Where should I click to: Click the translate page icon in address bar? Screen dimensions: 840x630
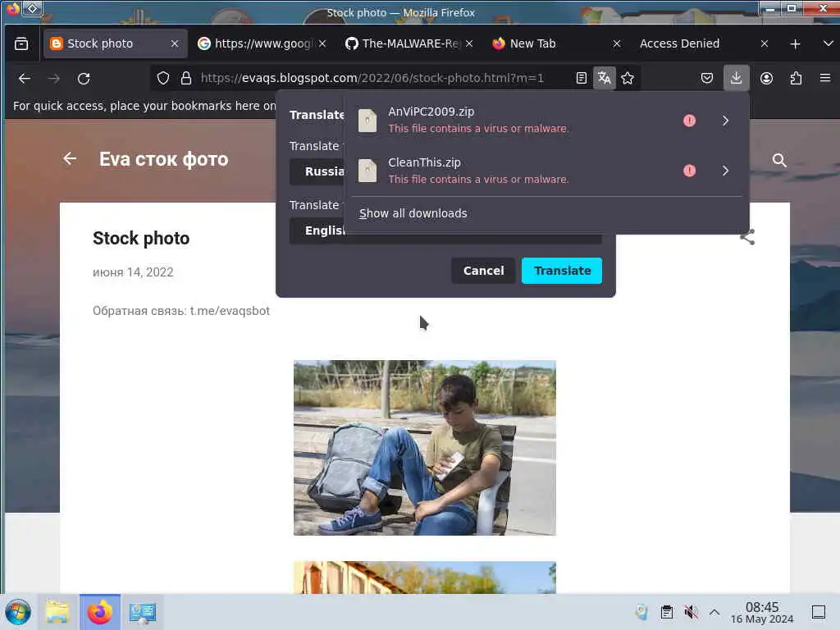[605, 78]
